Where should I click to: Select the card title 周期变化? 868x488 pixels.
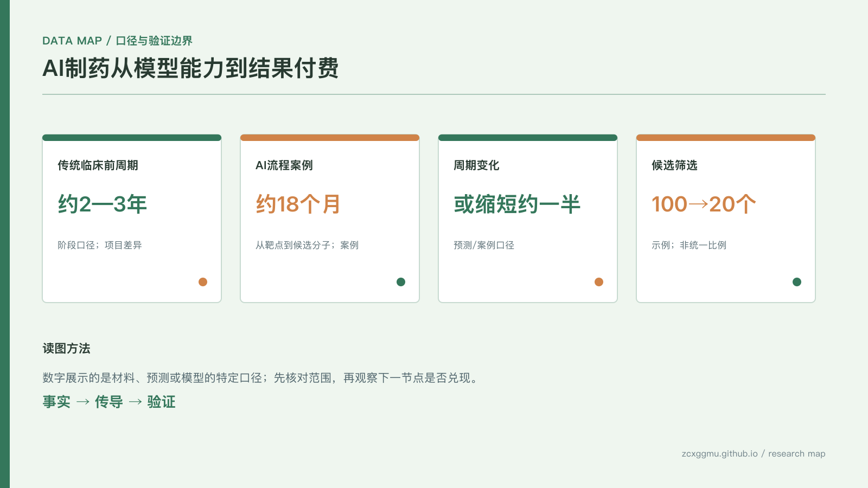click(x=476, y=165)
